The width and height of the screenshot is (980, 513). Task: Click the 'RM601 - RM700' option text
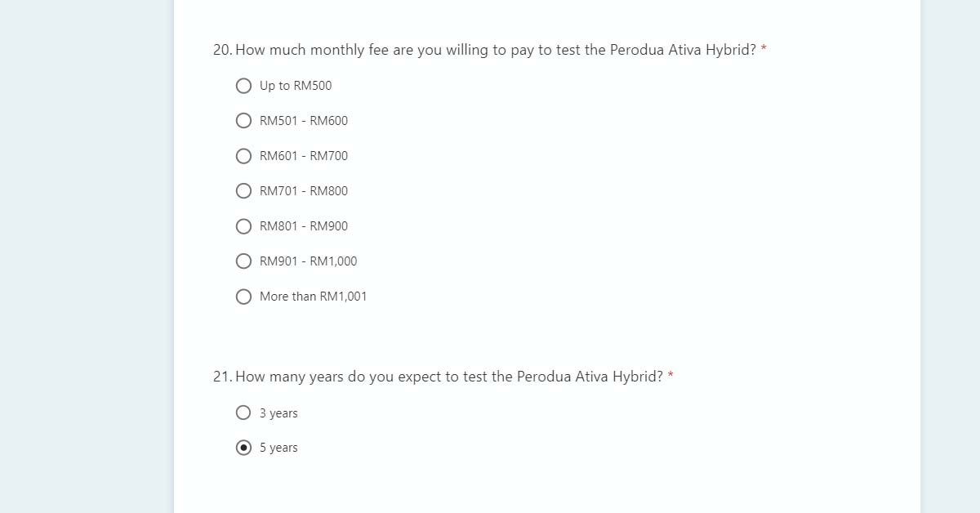point(304,156)
